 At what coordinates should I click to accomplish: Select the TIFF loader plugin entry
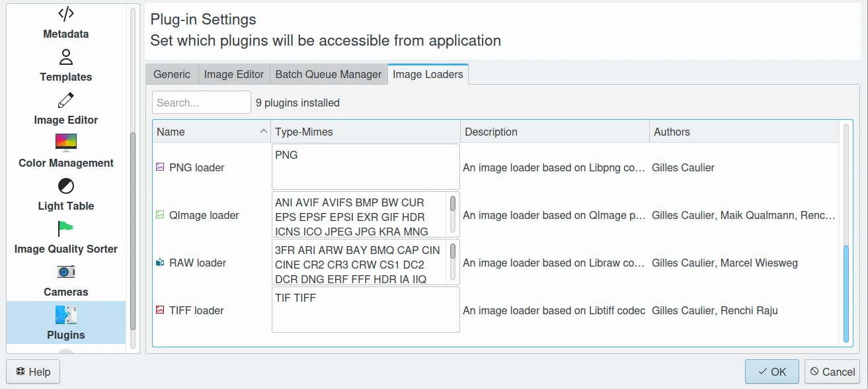(x=198, y=310)
